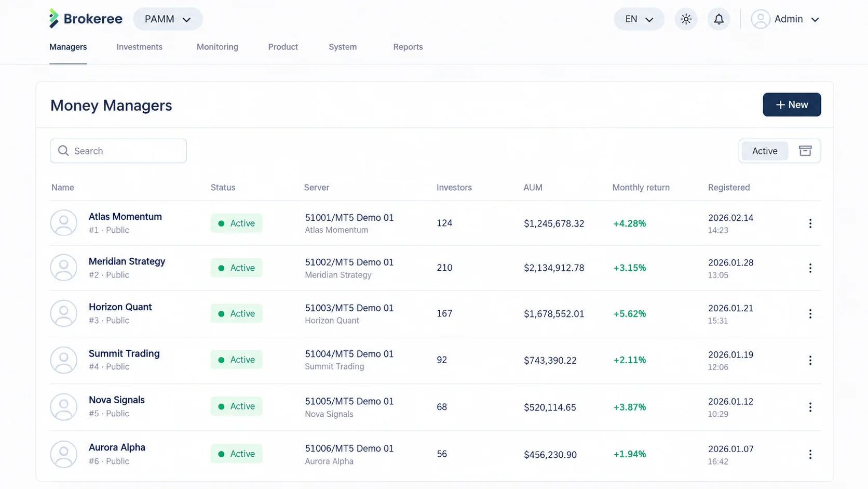Click the Admin user avatar icon
Screen dimensions: 868x489
coord(760,19)
